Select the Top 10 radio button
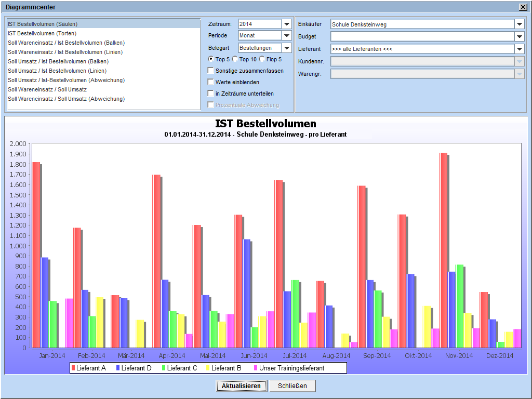 (x=235, y=59)
